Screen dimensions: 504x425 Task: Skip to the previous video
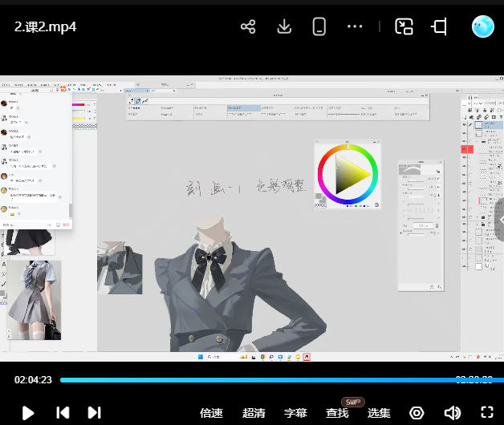click(x=63, y=413)
